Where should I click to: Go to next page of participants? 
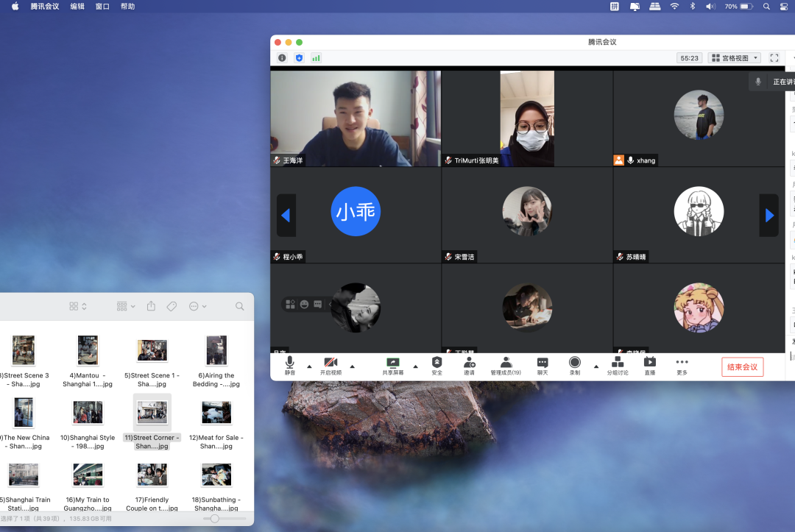[x=768, y=216]
